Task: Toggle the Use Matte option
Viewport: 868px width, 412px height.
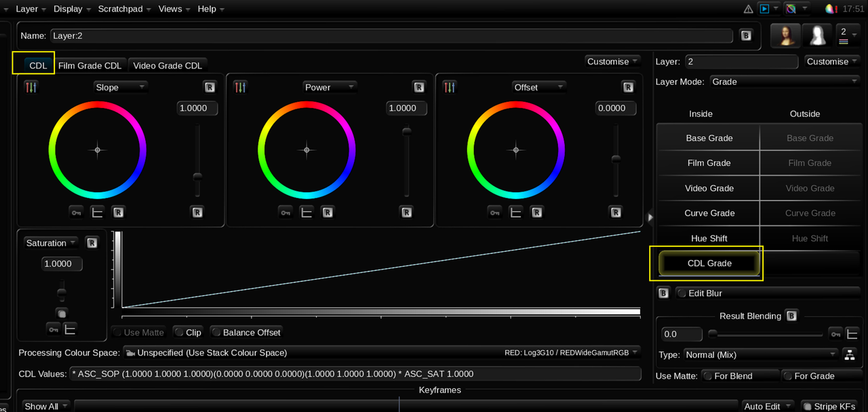Action: pos(139,333)
